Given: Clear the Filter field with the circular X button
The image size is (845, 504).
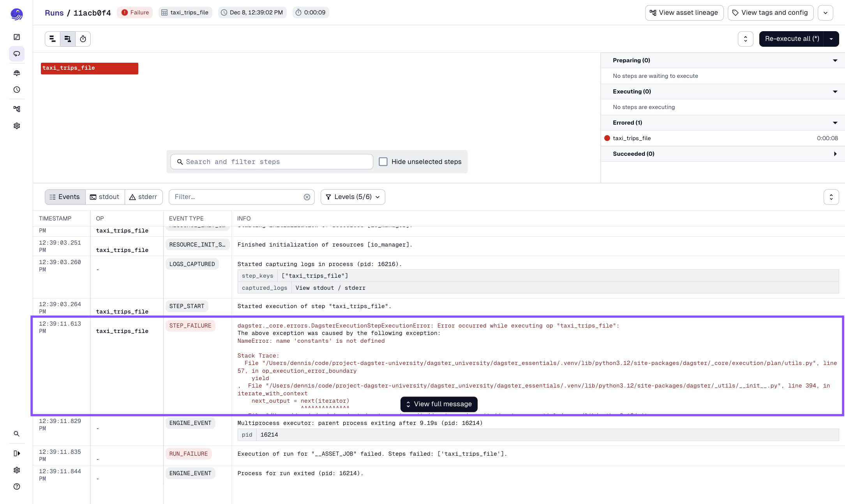Looking at the screenshot, I should (x=307, y=197).
